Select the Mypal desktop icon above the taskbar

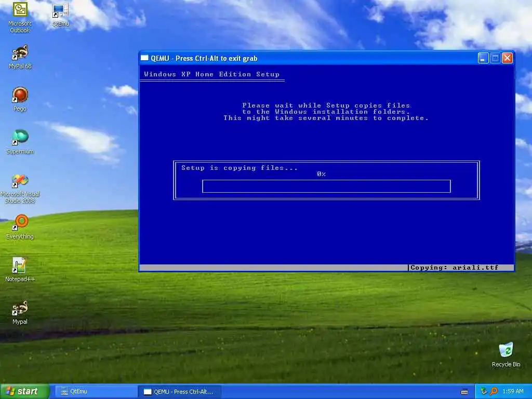pyautogui.click(x=20, y=312)
